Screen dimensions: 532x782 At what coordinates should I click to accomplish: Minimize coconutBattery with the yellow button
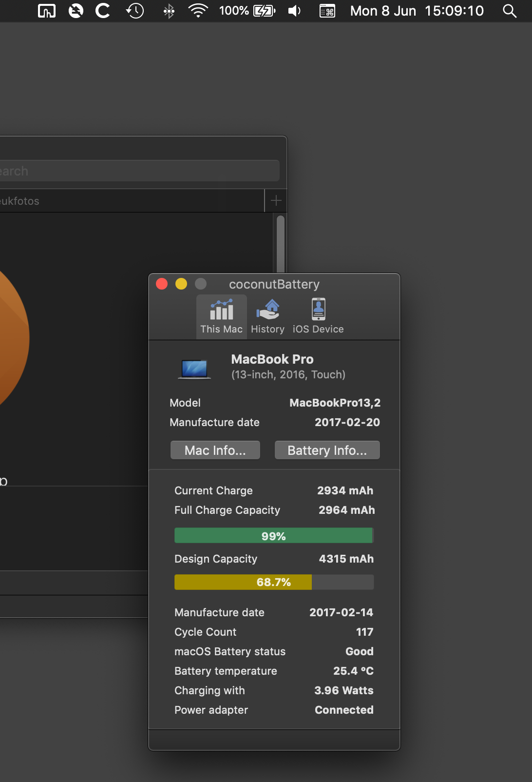(181, 284)
